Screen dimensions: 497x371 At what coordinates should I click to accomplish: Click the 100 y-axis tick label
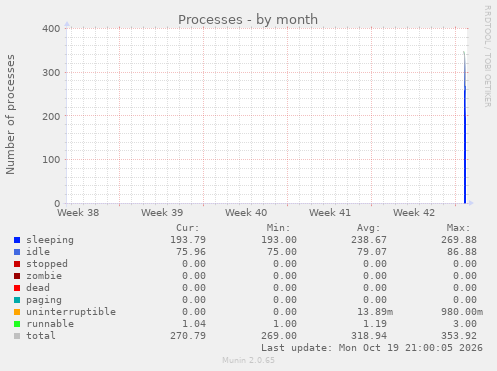point(51,160)
